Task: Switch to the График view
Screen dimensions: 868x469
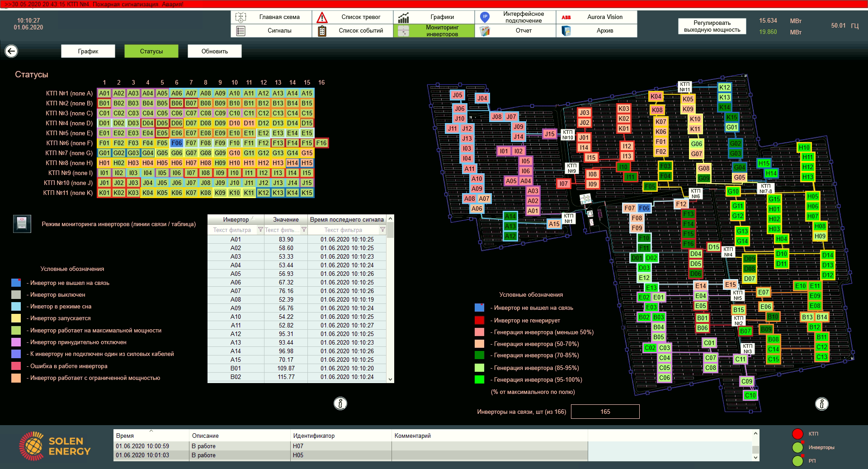Action: 88,51
